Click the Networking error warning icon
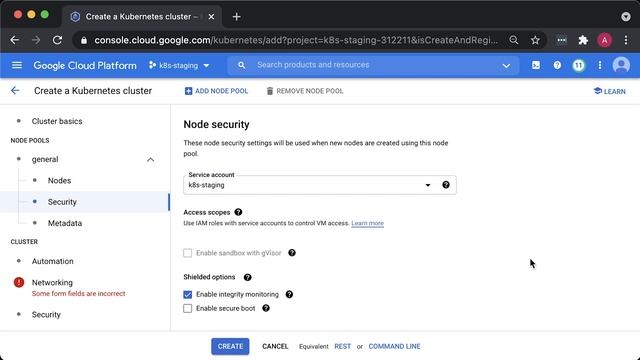Image resolution: width=640 pixels, height=360 pixels. (x=19, y=282)
